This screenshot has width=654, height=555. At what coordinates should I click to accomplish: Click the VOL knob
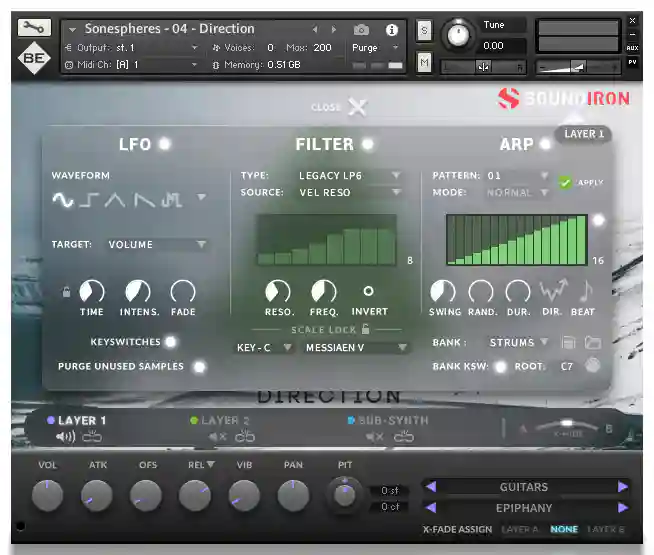coord(47,495)
